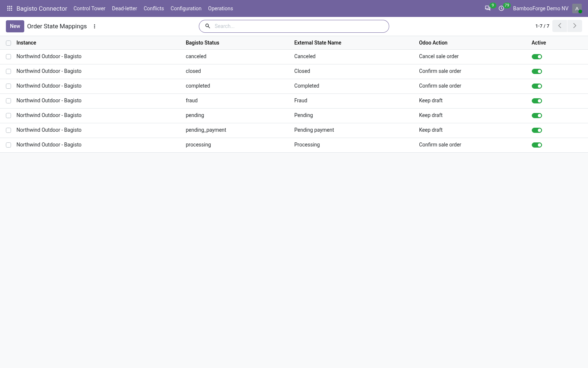Image resolution: width=588 pixels, height=368 pixels.
Task: Click the Fraud external state name cell
Action: pyautogui.click(x=301, y=101)
